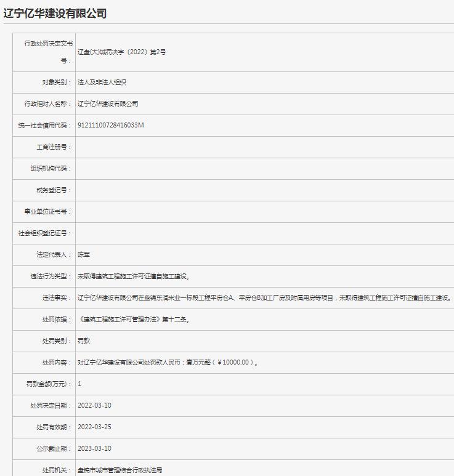Click the empty 事业单位证书号 value cell

[264, 212]
